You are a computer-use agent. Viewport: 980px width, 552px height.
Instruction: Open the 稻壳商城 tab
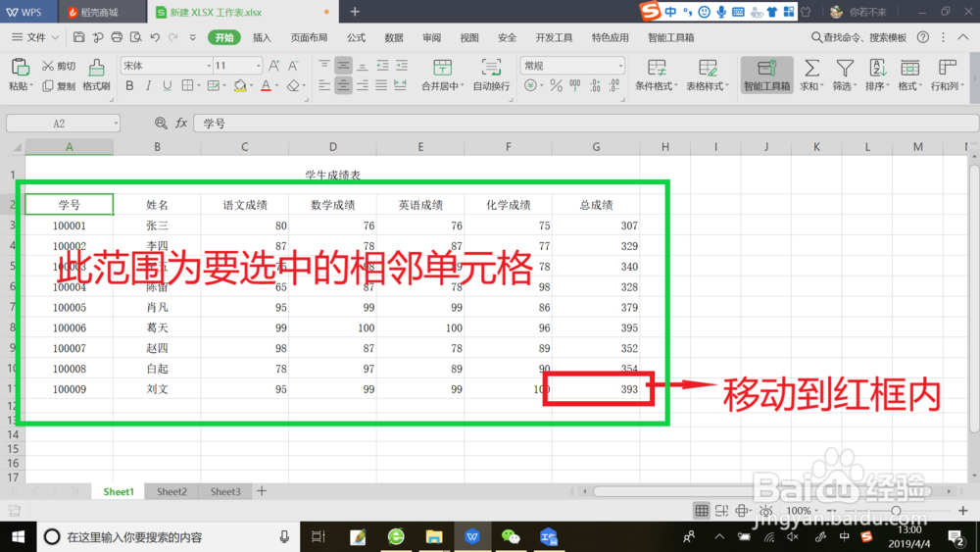[x=99, y=12]
